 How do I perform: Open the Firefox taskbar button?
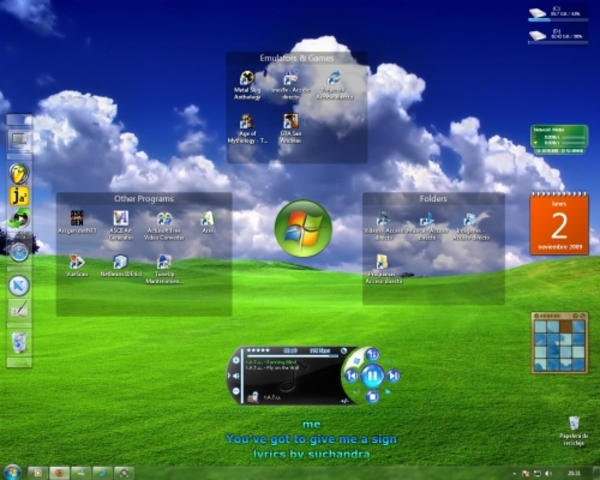point(59,473)
